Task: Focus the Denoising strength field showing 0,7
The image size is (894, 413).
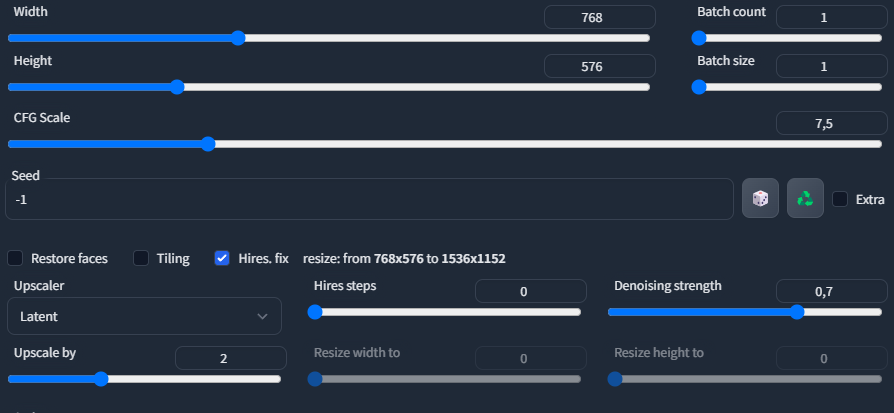Action: [x=832, y=291]
